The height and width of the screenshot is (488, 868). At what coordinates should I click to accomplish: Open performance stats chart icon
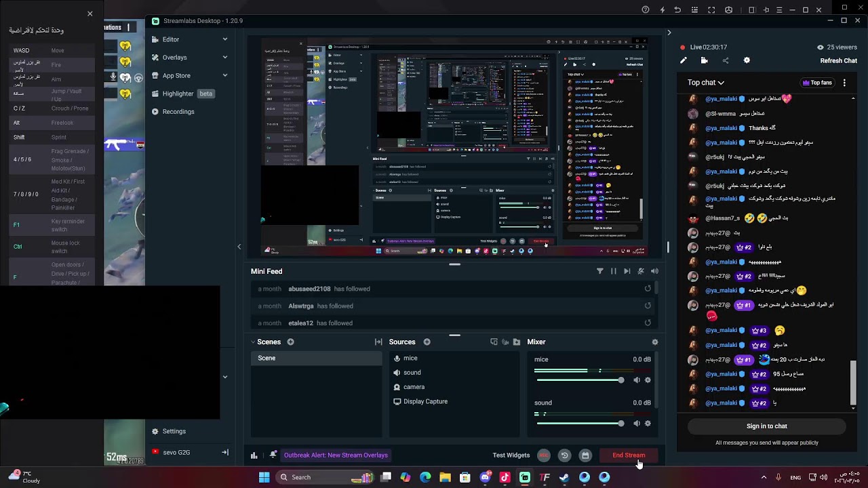(254, 455)
